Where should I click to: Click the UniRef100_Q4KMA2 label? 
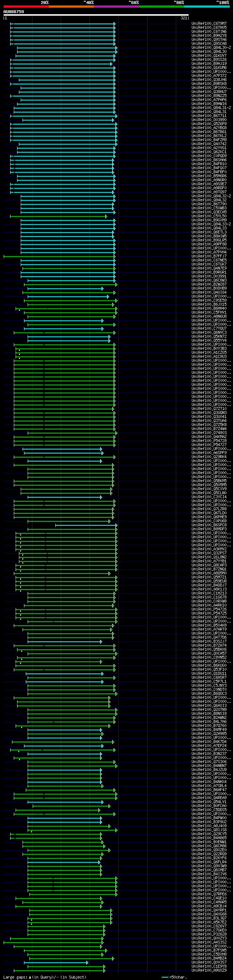[x=209, y=437]
